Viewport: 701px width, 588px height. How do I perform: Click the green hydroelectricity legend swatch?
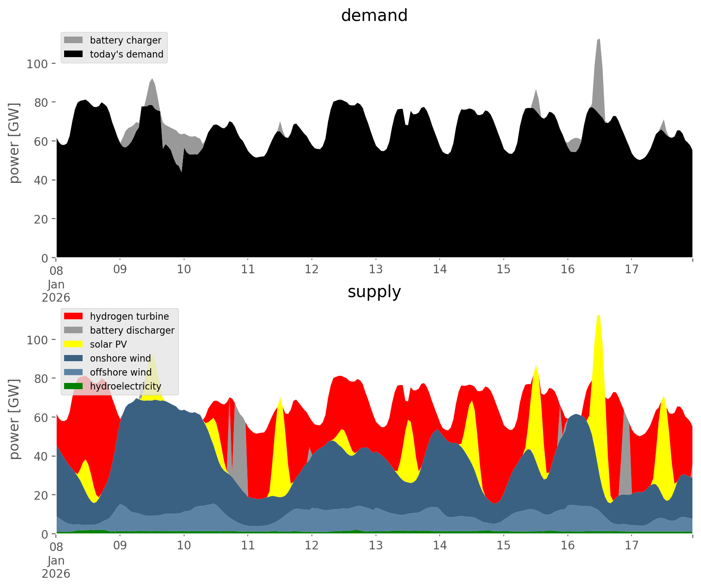(74, 386)
